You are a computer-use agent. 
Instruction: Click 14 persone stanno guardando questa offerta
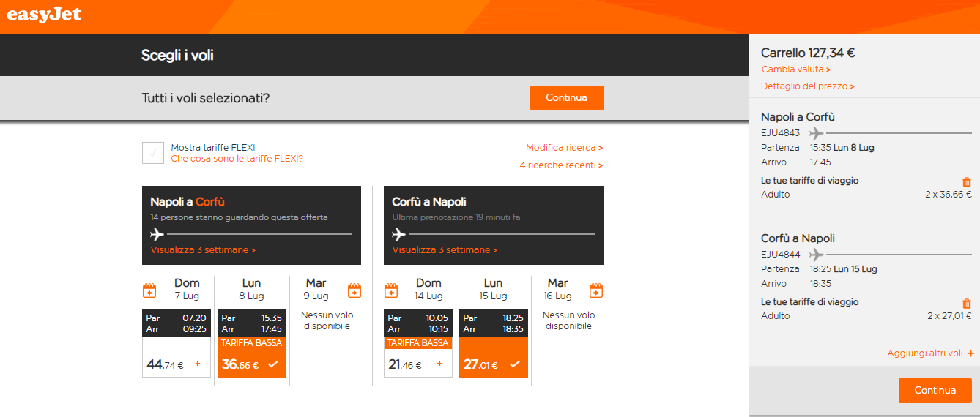[239, 217]
